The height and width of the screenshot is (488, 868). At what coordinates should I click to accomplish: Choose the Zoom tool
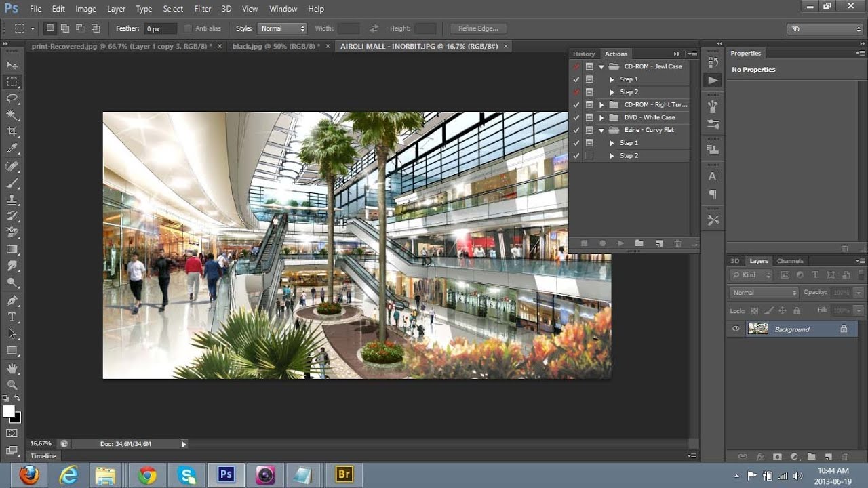(12, 384)
